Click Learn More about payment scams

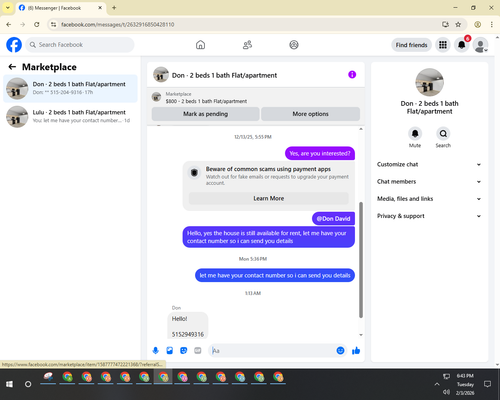(x=269, y=198)
